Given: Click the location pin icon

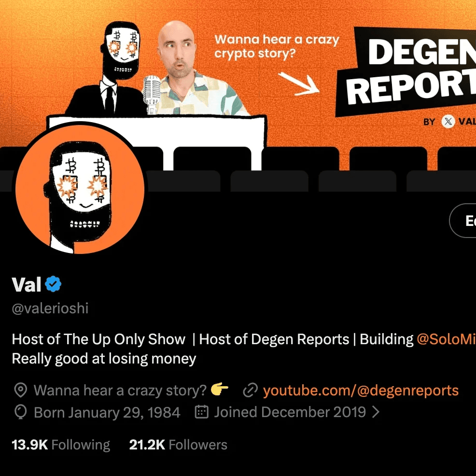Looking at the screenshot, I should click(x=21, y=390).
